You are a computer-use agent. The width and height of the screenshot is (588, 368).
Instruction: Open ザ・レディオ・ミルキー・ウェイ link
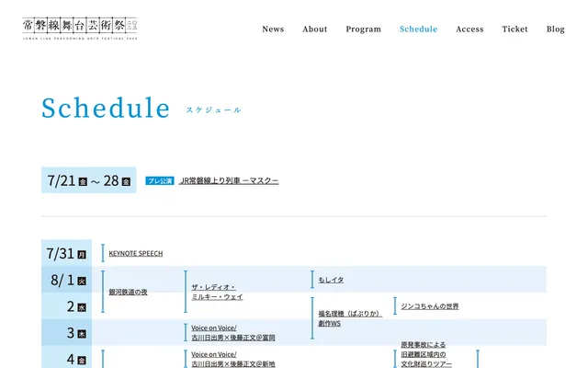point(217,292)
